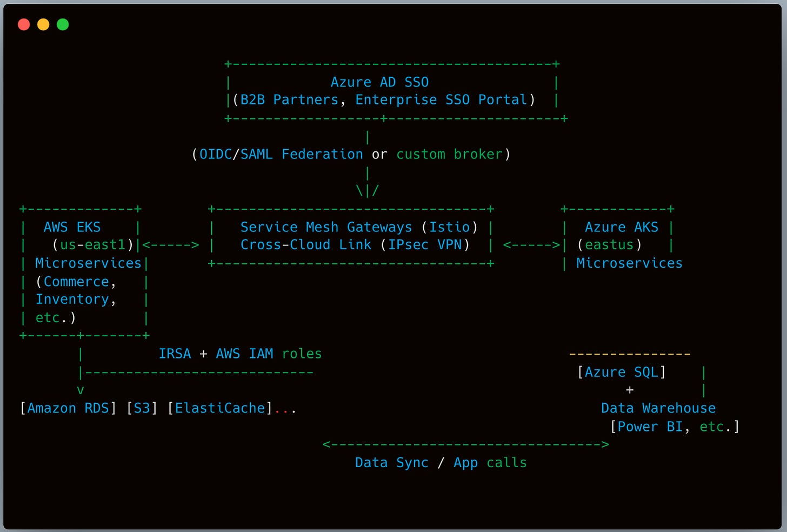Image resolution: width=787 pixels, height=532 pixels.
Task: Click the 'OIDC' word
Action: click(216, 155)
